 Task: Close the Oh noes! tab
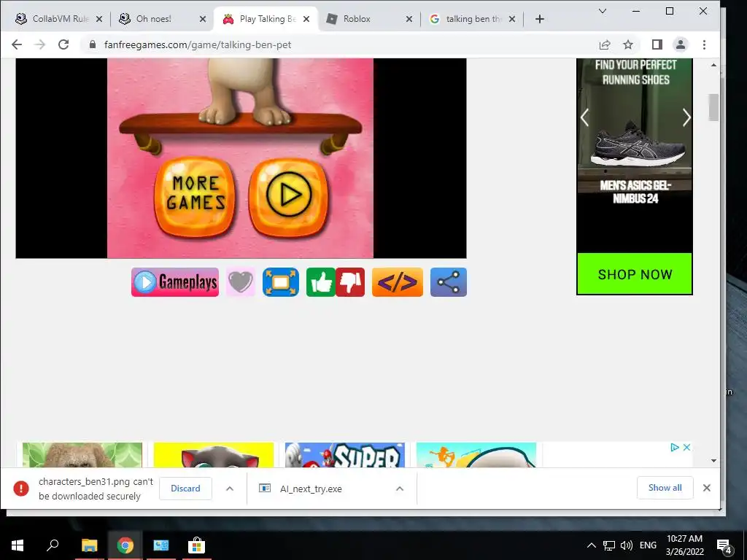point(203,19)
